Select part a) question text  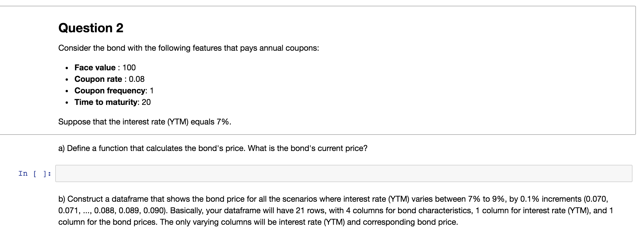[212, 148]
